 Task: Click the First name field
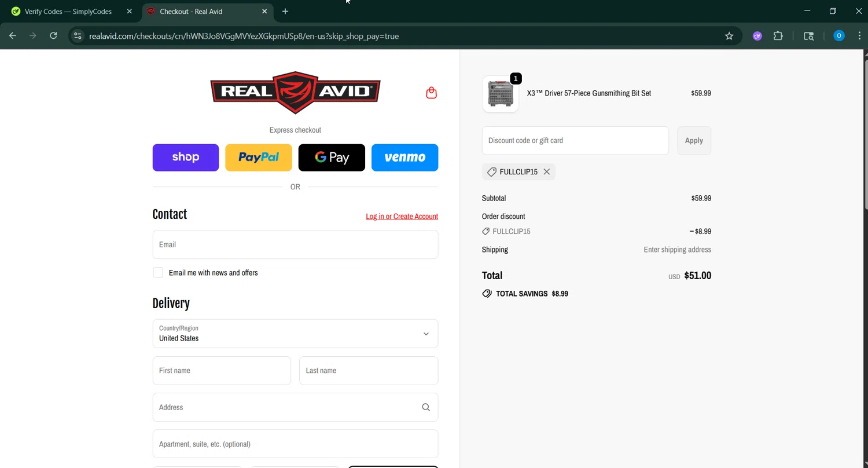[222, 371]
